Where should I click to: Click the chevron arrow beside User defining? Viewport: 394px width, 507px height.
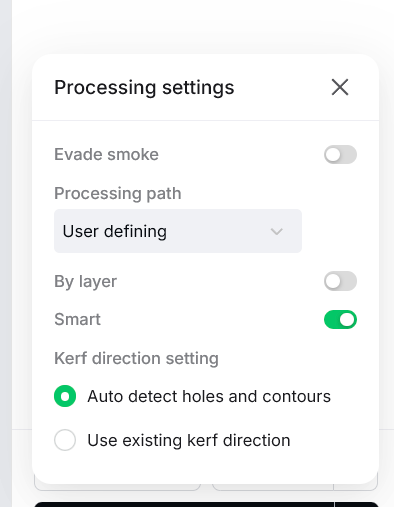[x=277, y=231]
